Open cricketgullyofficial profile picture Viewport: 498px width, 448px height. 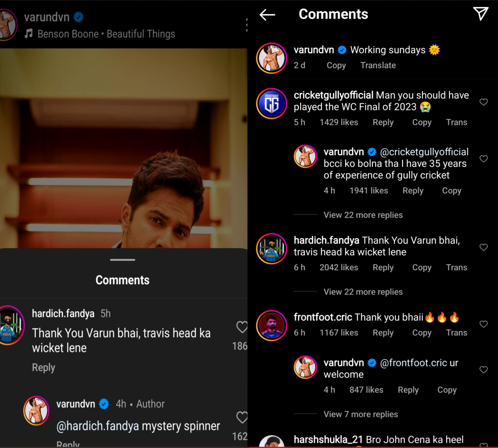click(271, 103)
